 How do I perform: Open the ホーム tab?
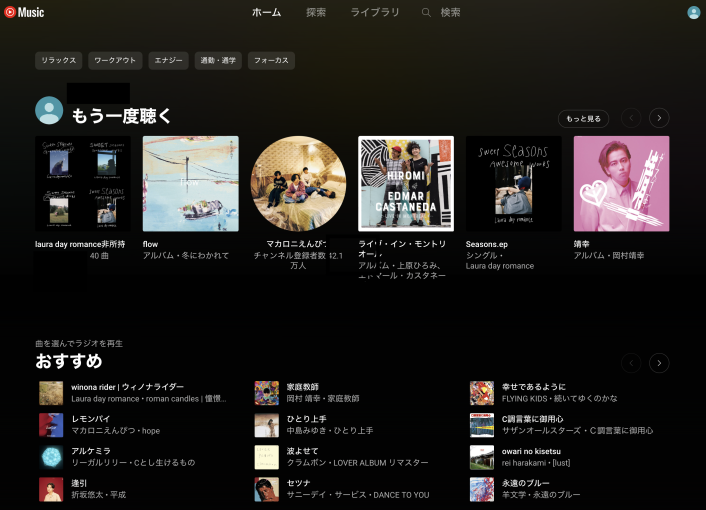tap(266, 13)
